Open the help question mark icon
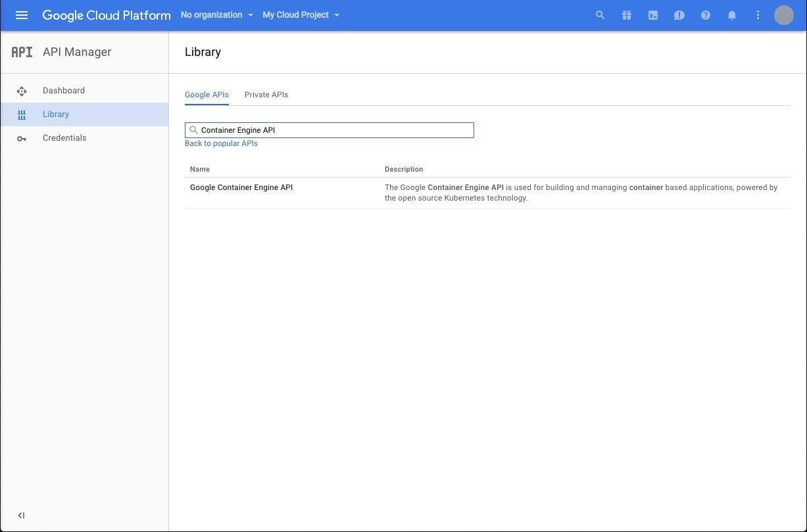Viewport: 807px width, 532px height. click(x=706, y=15)
